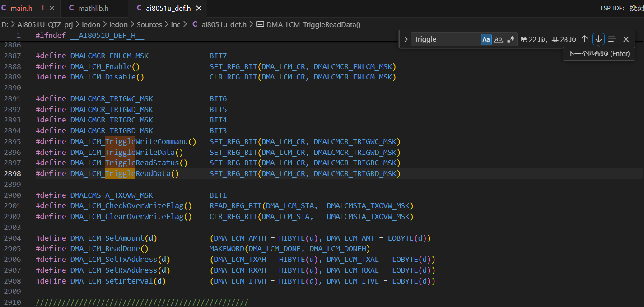Screen dimensions: 644x307
Task: Open the Sources breadcrumb dropdown
Action: coord(149,24)
